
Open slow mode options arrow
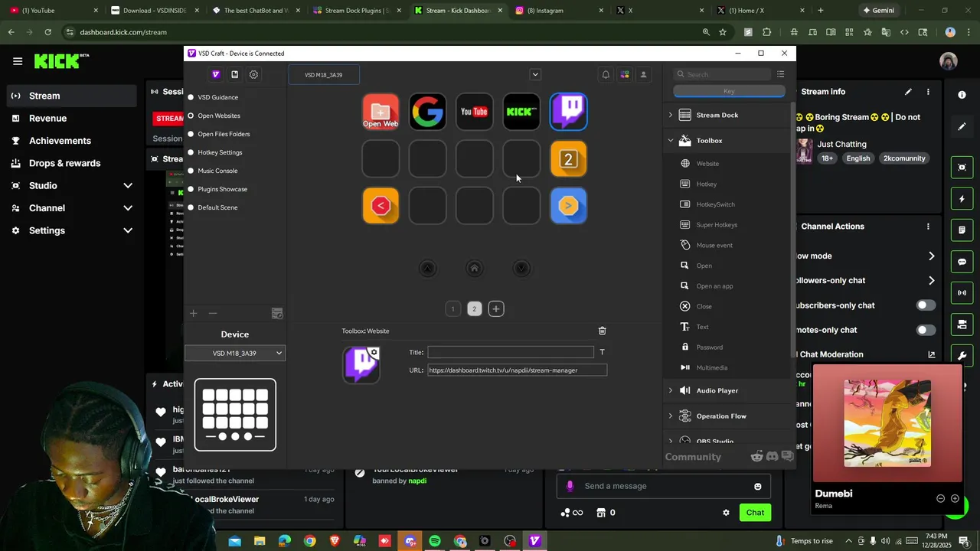pos(932,256)
